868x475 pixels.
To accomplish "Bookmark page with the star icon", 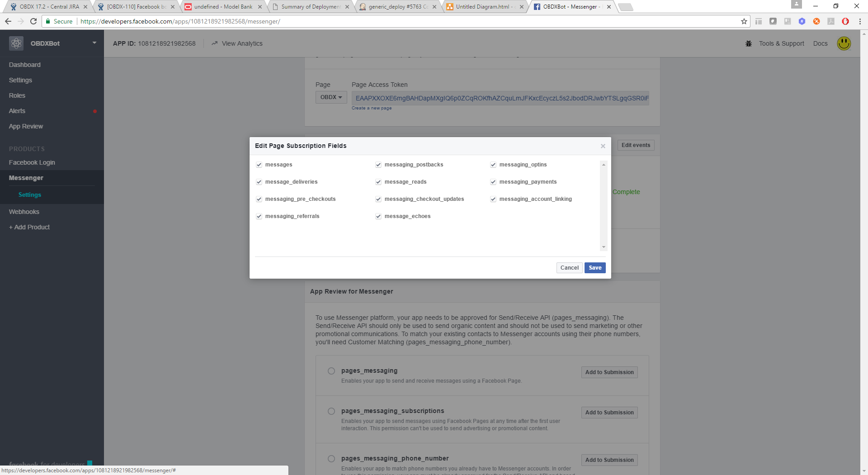I will [744, 21].
